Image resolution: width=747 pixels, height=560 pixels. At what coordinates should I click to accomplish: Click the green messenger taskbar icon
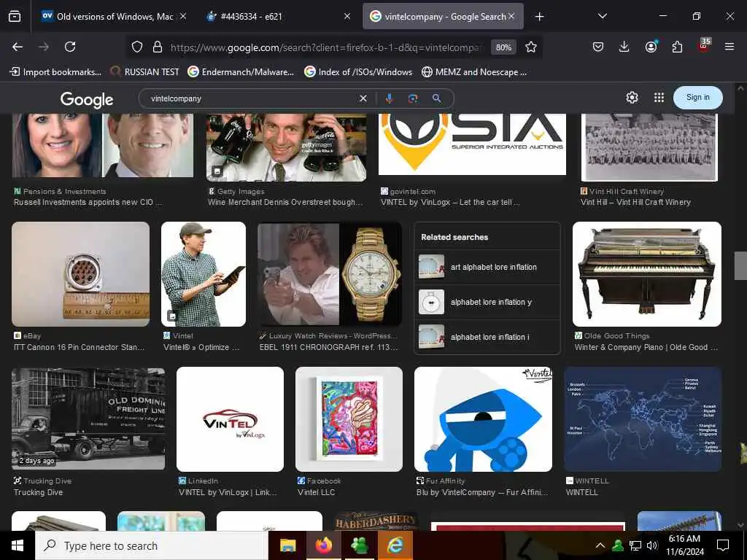[x=359, y=545]
